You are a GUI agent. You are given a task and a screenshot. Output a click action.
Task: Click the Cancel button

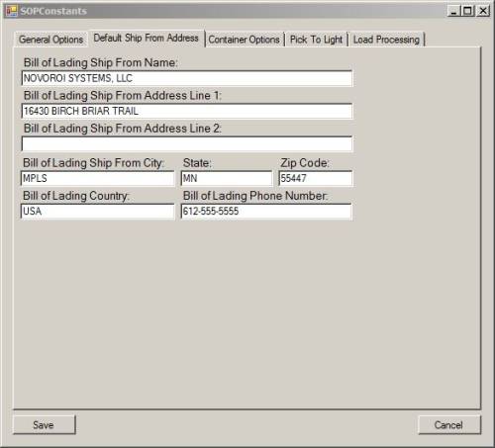point(449,424)
